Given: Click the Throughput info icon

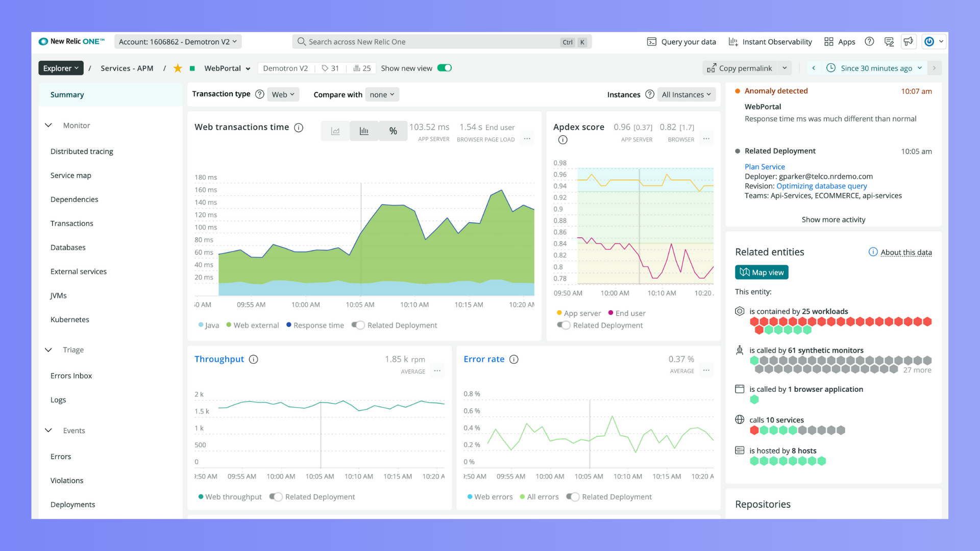Looking at the screenshot, I should point(254,359).
